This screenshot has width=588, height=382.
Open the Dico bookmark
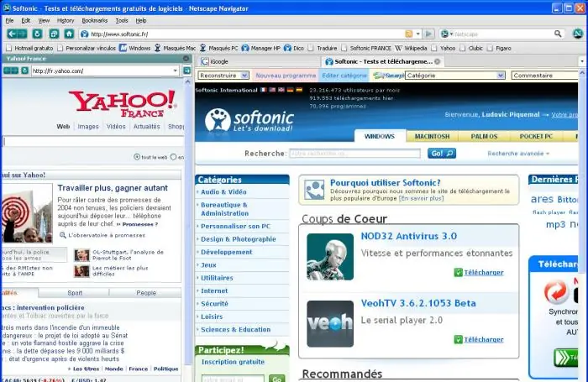(x=294, y=48)
